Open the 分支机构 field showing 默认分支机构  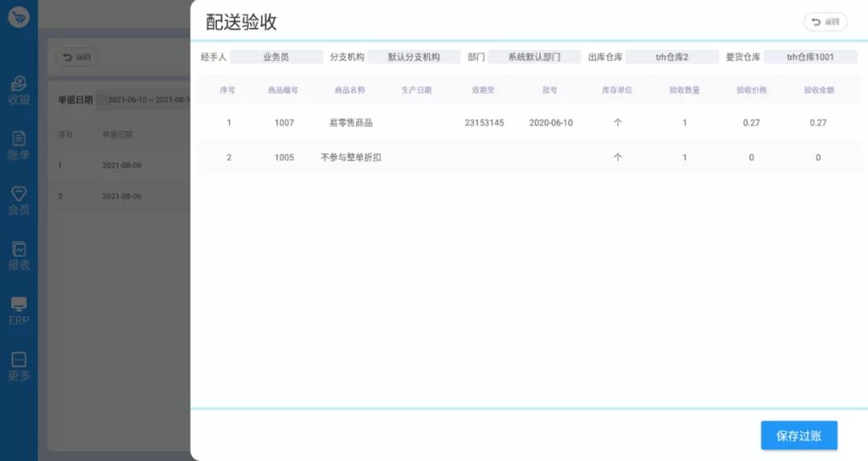[414, 57]
